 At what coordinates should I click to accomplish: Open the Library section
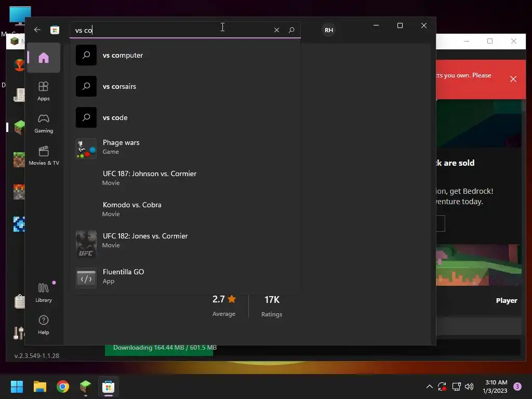click(x=44, y=292)
